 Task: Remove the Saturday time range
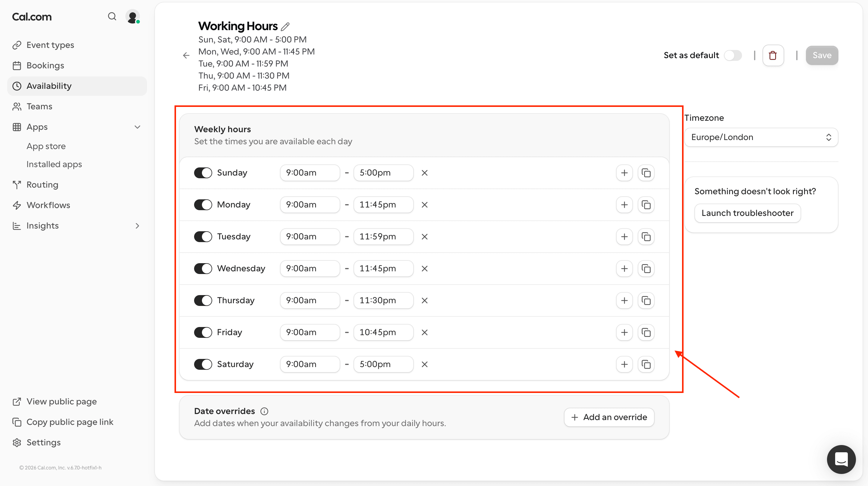point(424,364)
